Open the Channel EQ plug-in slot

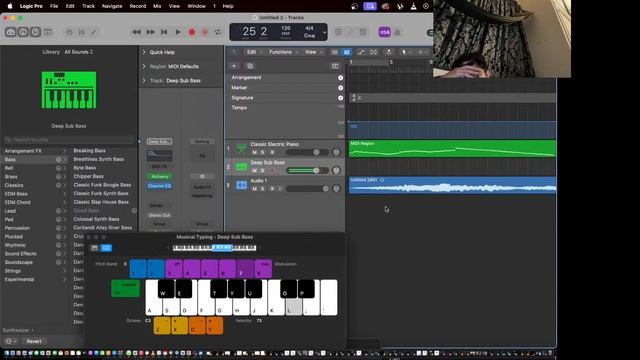coord(159,186)
